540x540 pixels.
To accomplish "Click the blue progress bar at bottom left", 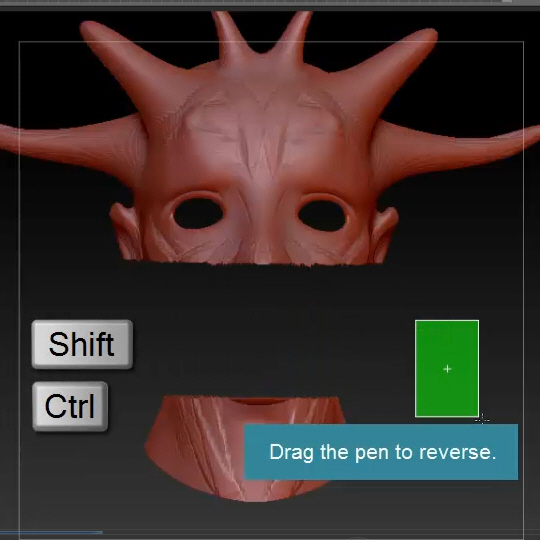I will [x=51, y=532].
